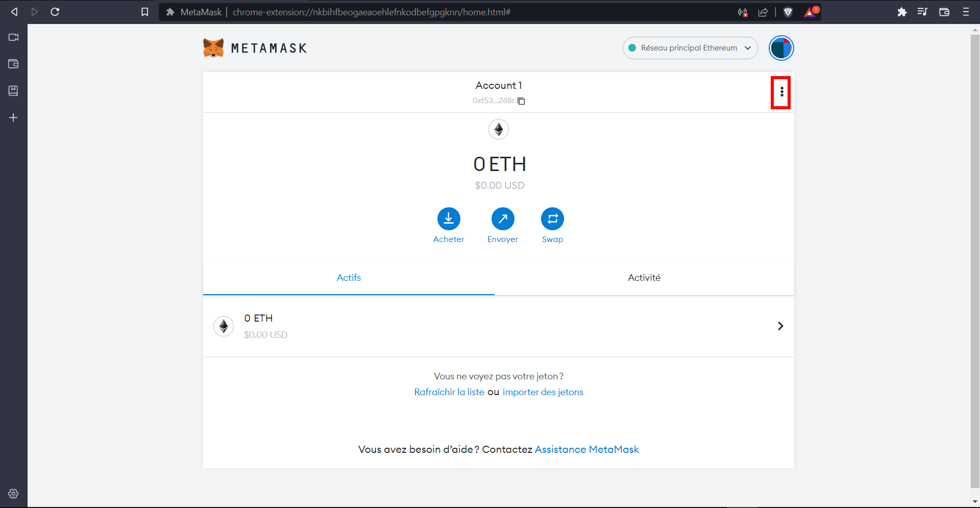
Task: Reload the page
Action: coord(55,12)
